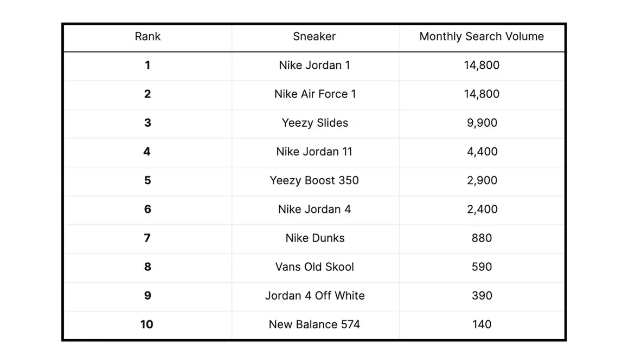629x364 pixels.
Task: Select the Nike Jordan 4 cell
Action: [314, 209]
